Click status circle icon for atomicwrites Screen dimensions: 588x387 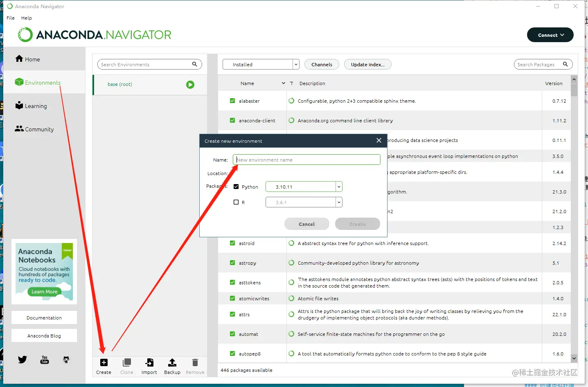coord(291,298)
